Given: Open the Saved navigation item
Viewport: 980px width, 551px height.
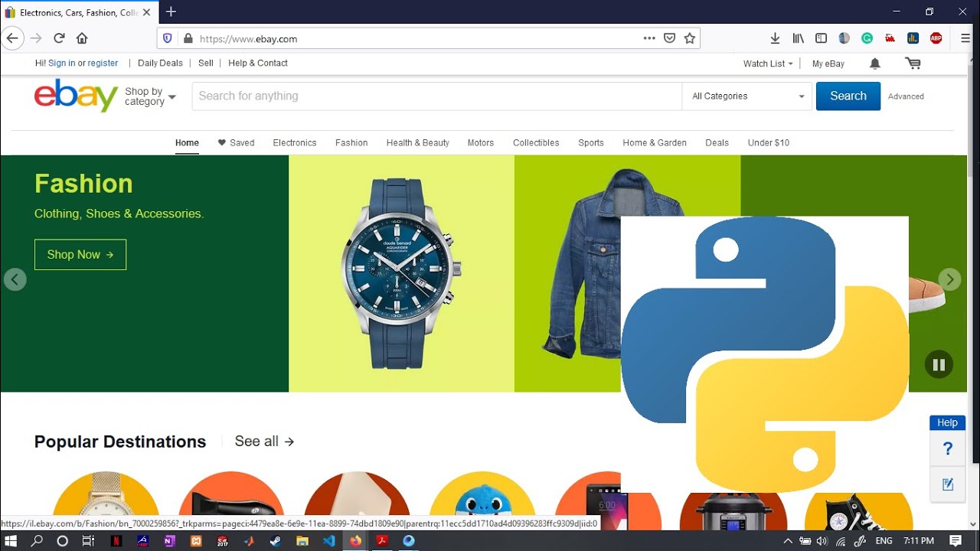Looking at the screenshot, I should click(236, 143).
